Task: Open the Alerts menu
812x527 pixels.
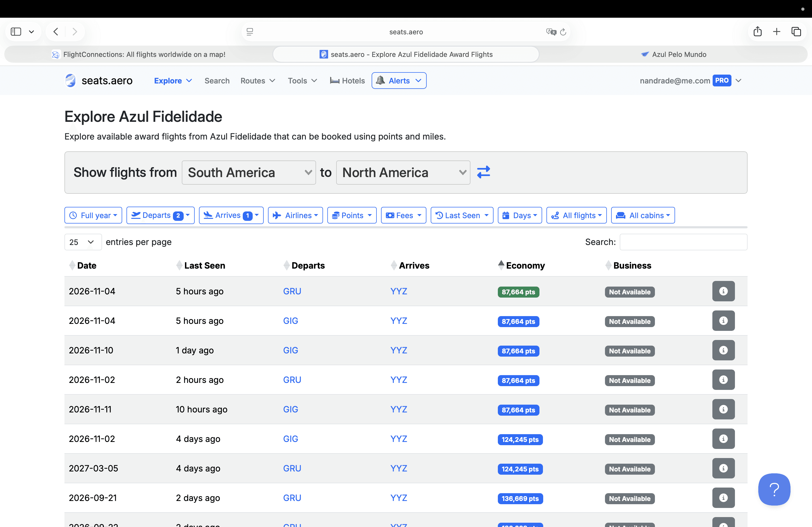Action: (x=399, y=80)
